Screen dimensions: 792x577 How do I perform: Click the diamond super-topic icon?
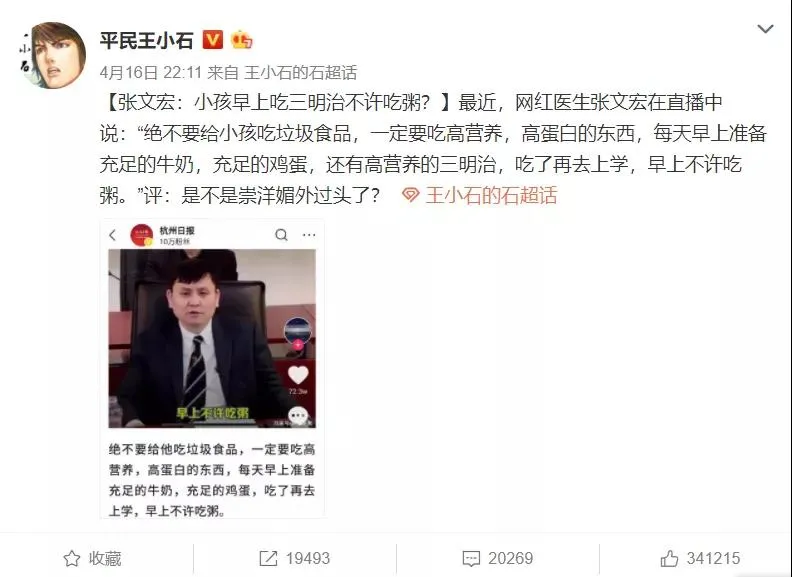coord(411,195)
